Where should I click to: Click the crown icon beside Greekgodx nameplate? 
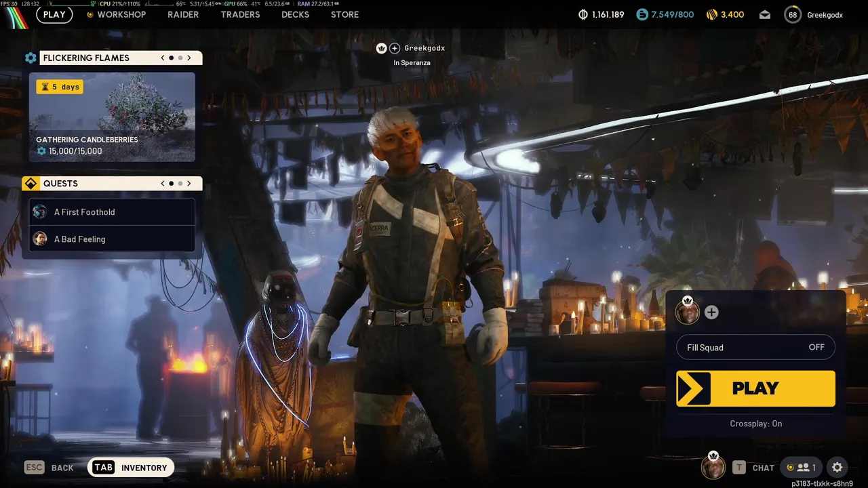382,49
